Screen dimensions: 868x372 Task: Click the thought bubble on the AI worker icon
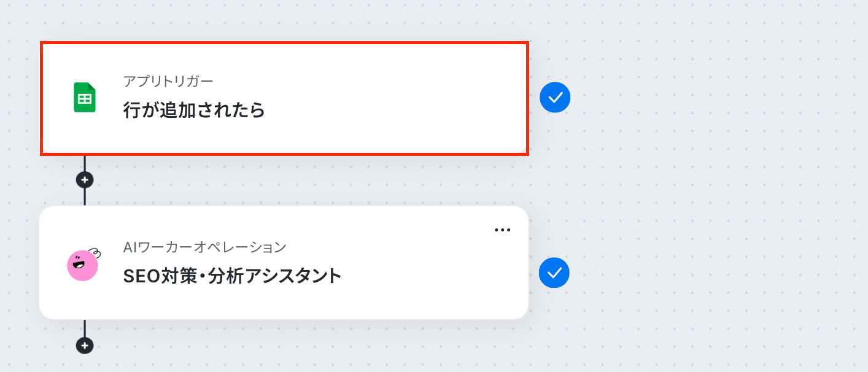[x=94, y=252]
